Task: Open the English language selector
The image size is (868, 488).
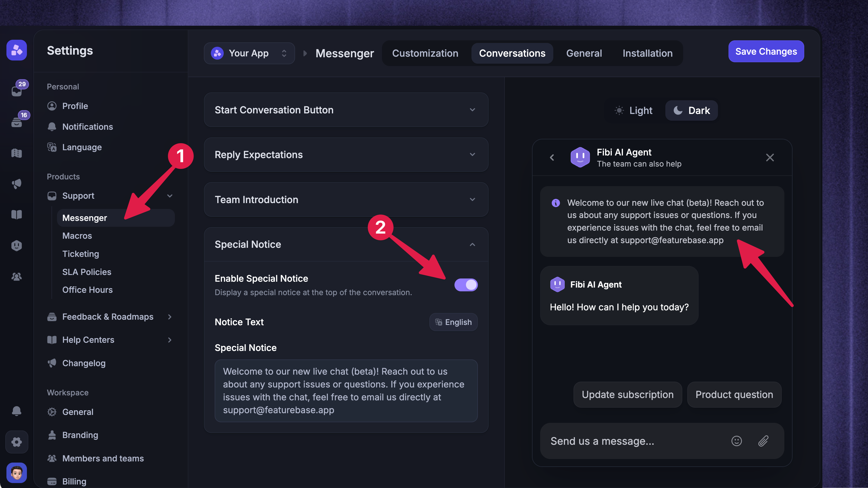Action: click(453, 322)
